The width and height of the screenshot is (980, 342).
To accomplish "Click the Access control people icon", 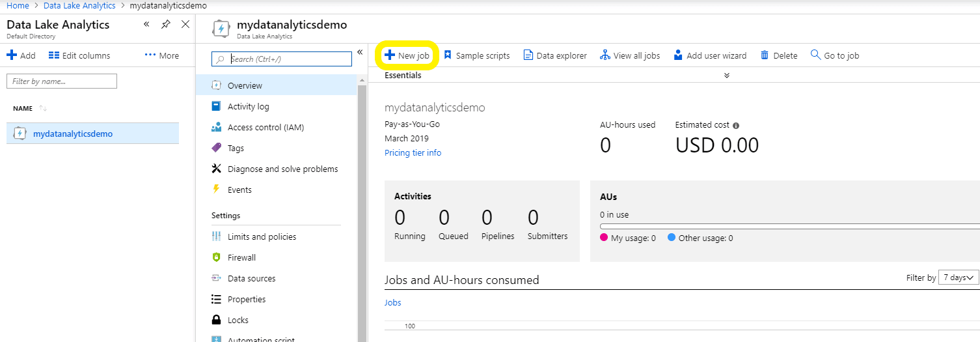I will [x=217, y=127].
